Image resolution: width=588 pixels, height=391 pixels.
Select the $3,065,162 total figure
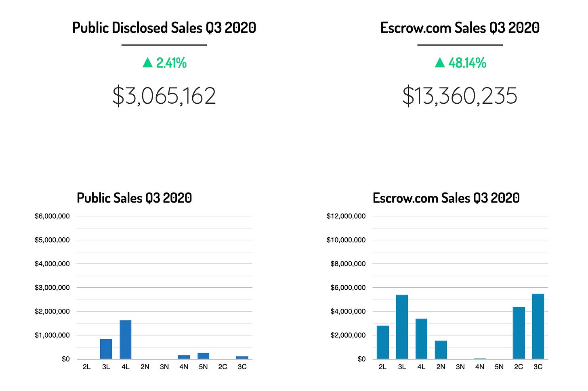pyautogui.click(x=164, y=96)
